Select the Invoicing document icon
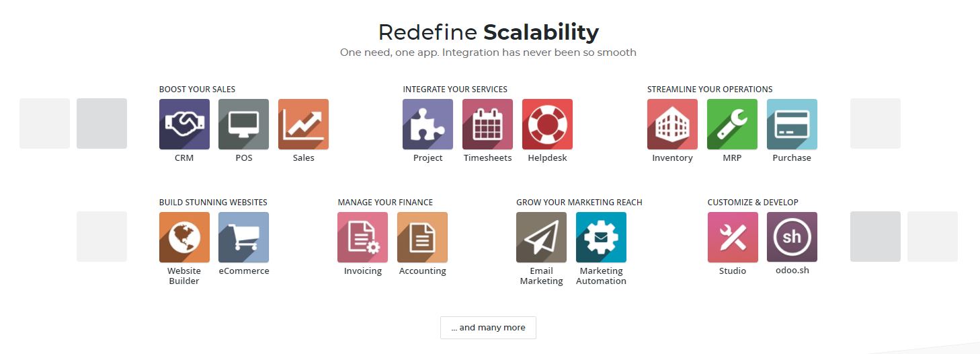This screenshot has width=980, height=354. pos(362,237)
